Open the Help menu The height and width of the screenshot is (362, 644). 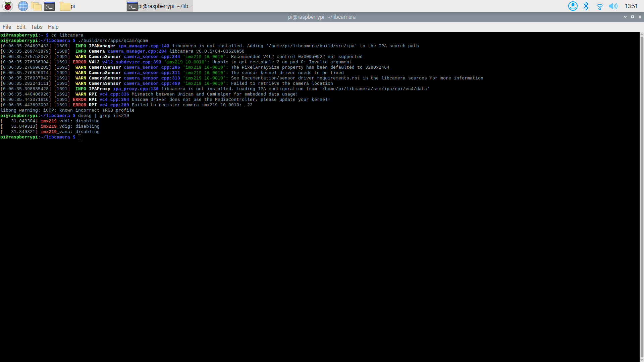coord(53,27)
